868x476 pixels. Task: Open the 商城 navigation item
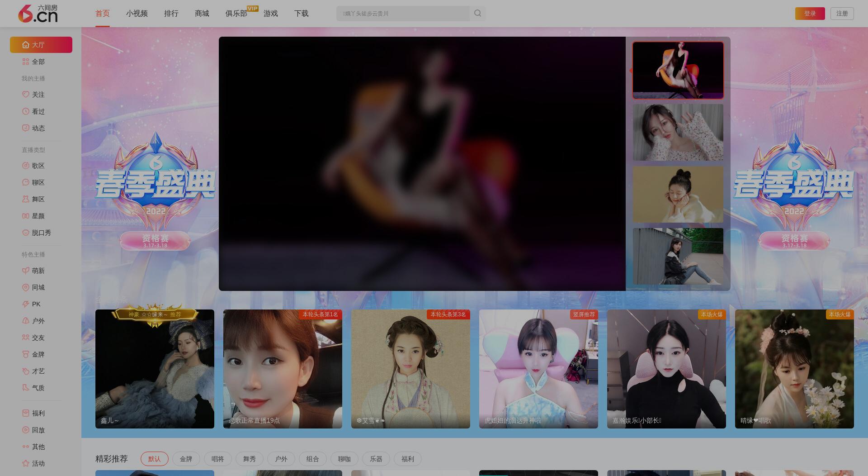coord(202,14)
